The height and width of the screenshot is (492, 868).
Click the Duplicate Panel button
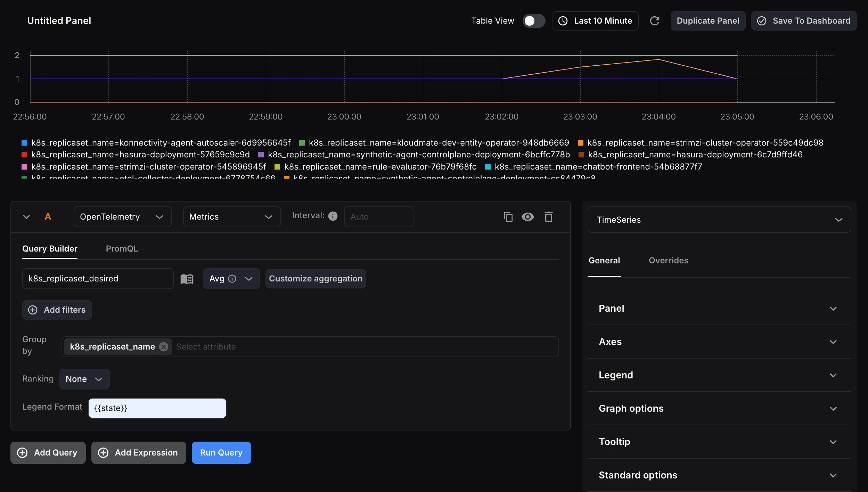[x=708, y=21]
